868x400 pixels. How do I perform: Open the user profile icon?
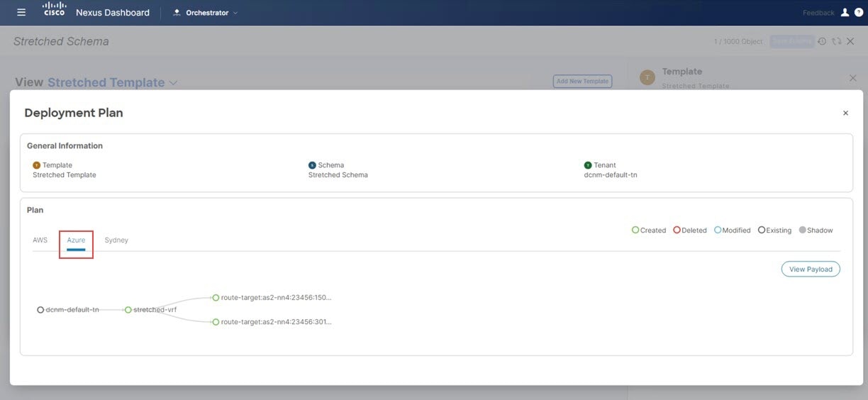[x=845, y=13]
